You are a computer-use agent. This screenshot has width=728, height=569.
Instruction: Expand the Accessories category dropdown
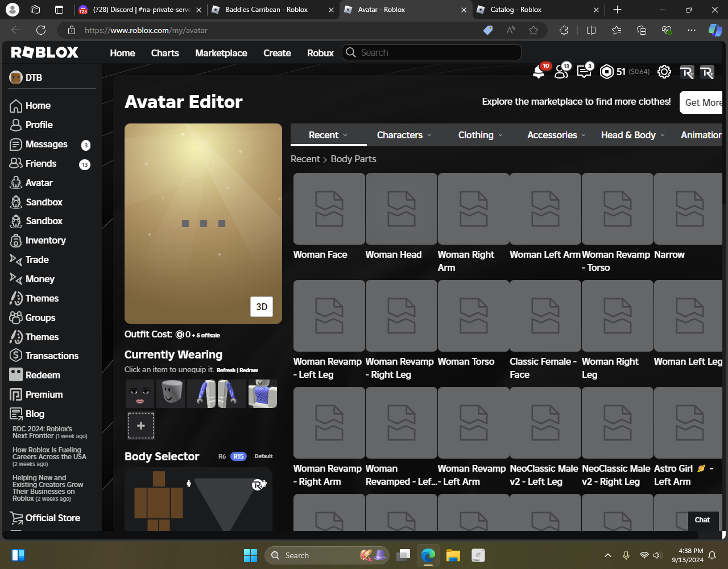pos(556,135)
